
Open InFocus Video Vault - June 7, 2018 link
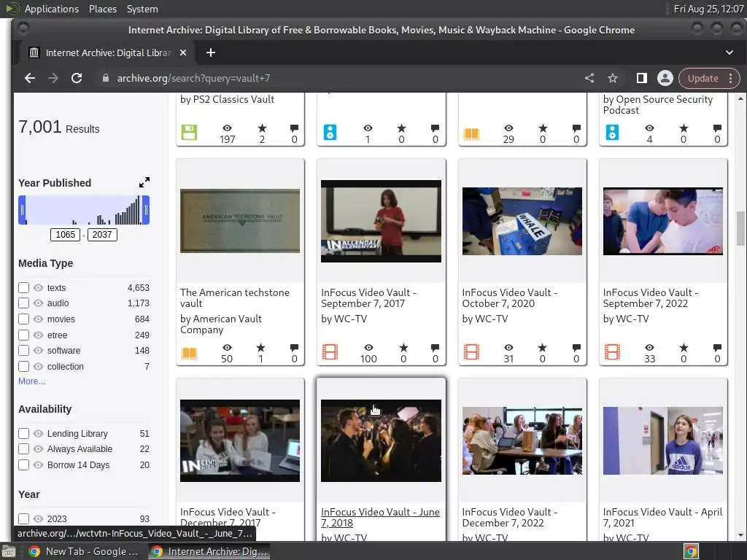[380, 518]
